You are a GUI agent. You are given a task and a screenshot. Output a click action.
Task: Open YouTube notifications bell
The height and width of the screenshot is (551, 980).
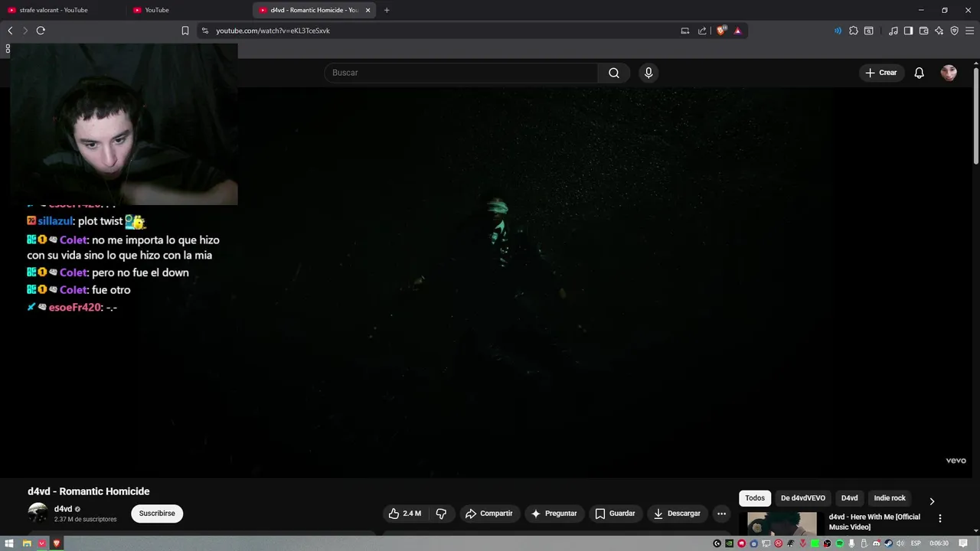[x=920, y=73]
